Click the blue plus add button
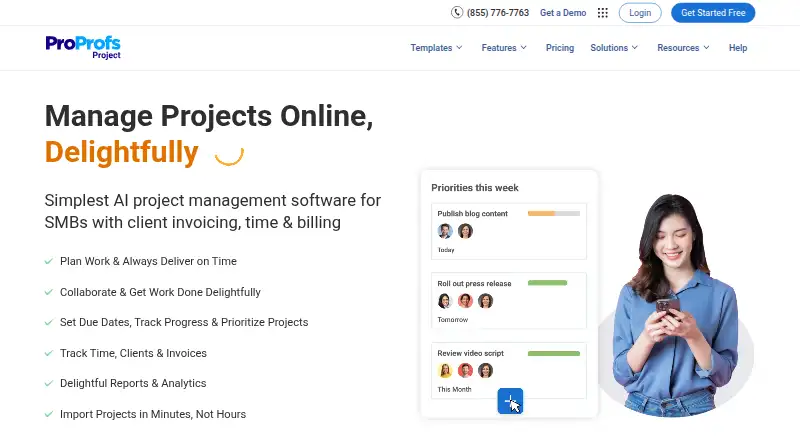Viewport: 800px width, 440px height. coord(510,401)
